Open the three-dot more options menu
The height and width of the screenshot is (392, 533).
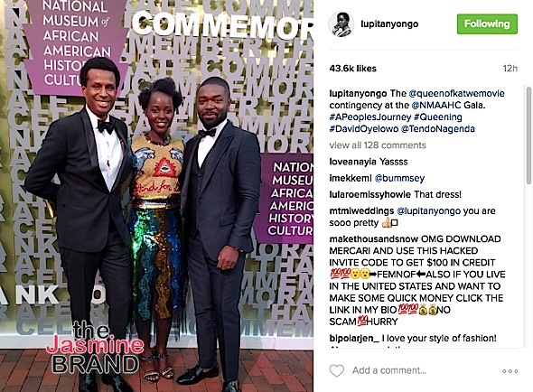(510, 371)
